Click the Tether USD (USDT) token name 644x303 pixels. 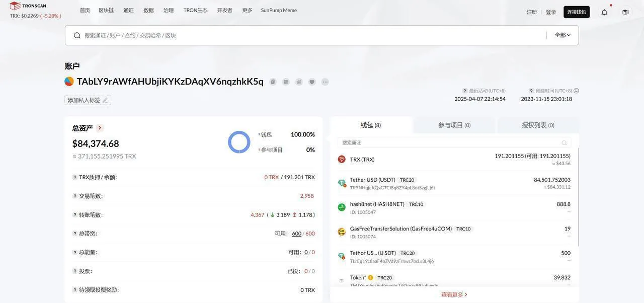click(373, 180)
